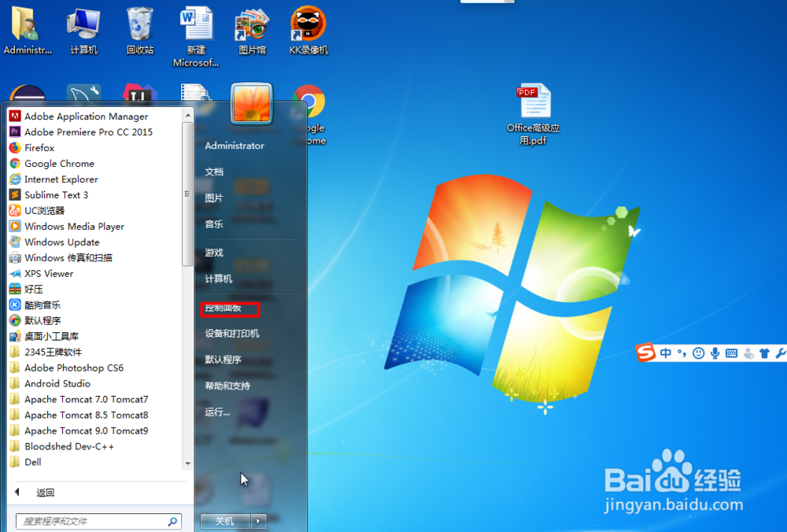This screenshot has height=532, width=787.
Task: Open 默认程序 in the Start menu right pane
Action: 224,360
